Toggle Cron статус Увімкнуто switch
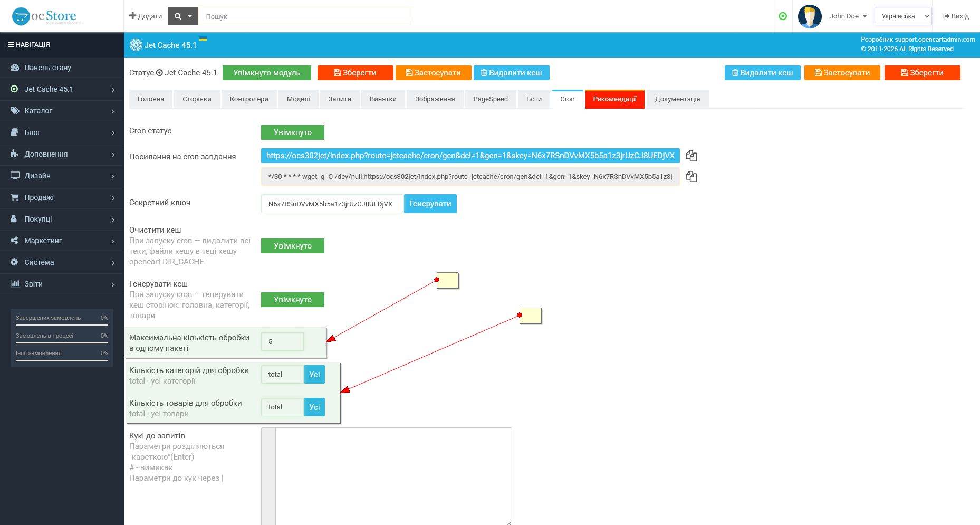The image size is (980, 525). point(293,132)
